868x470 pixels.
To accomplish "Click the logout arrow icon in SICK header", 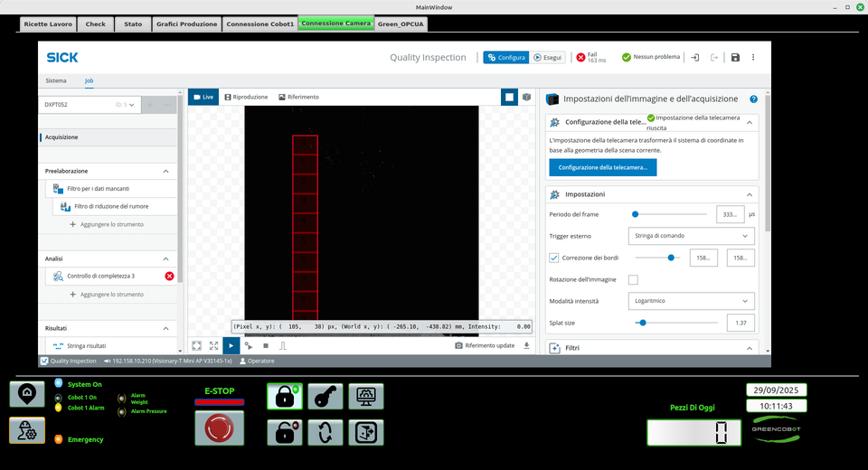I will [x=714, y=58].
